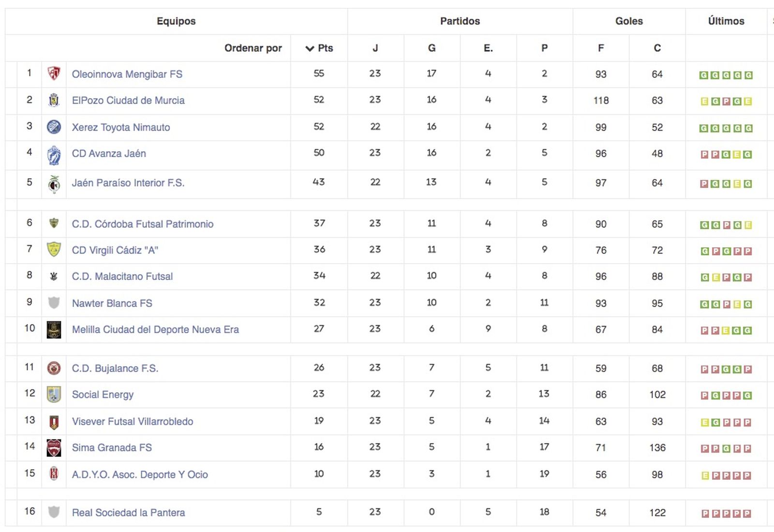This screenshot has height=532, width=774.
Task: Open C.D. Córdoba Futsal Patrimonio link
Action: pyautogui.click(x=143, y=224)
